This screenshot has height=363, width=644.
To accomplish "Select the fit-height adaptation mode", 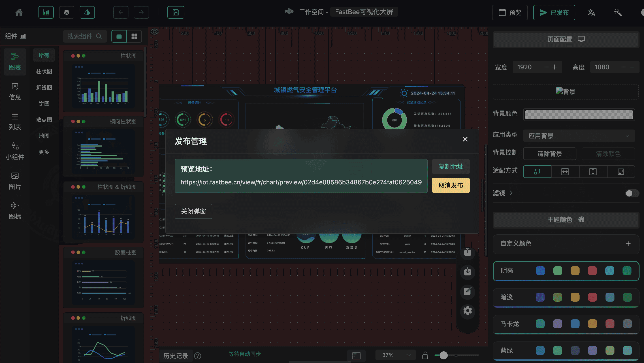I will click(593, 171).
